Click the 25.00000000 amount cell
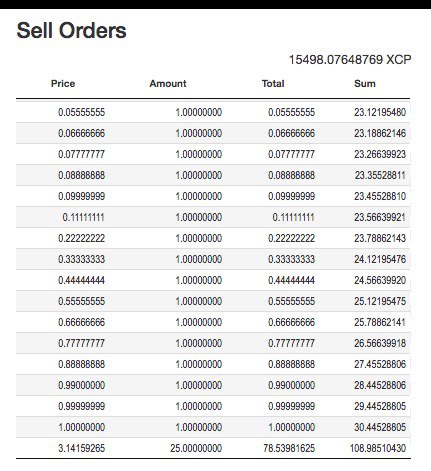Image resolution: width=431 pixels, height=471 pixels. pyautogui.click(x=196, y=448)
